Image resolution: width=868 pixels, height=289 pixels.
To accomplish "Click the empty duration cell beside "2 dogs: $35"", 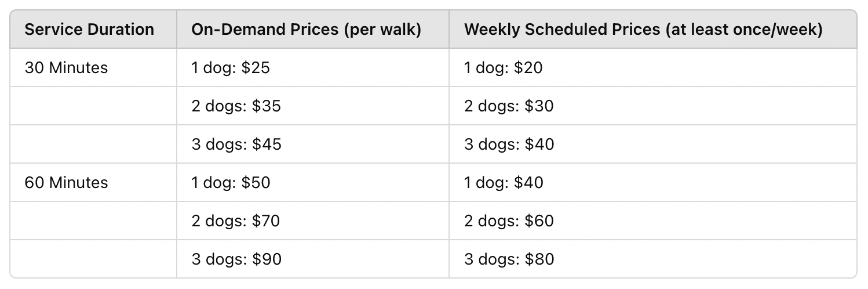I will click(93, 106).
